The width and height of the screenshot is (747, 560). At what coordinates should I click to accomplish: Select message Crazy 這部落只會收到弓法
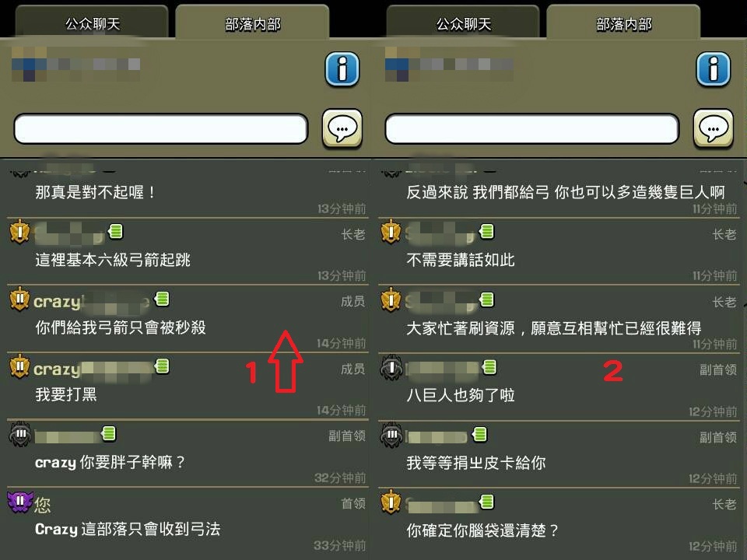[x=128, y=529]
